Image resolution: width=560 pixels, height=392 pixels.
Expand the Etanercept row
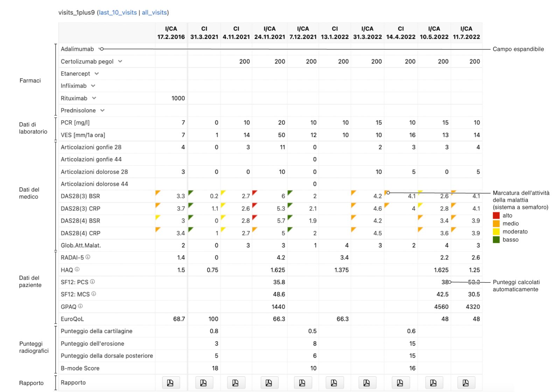pyautogui.click(x=97, y=73)
